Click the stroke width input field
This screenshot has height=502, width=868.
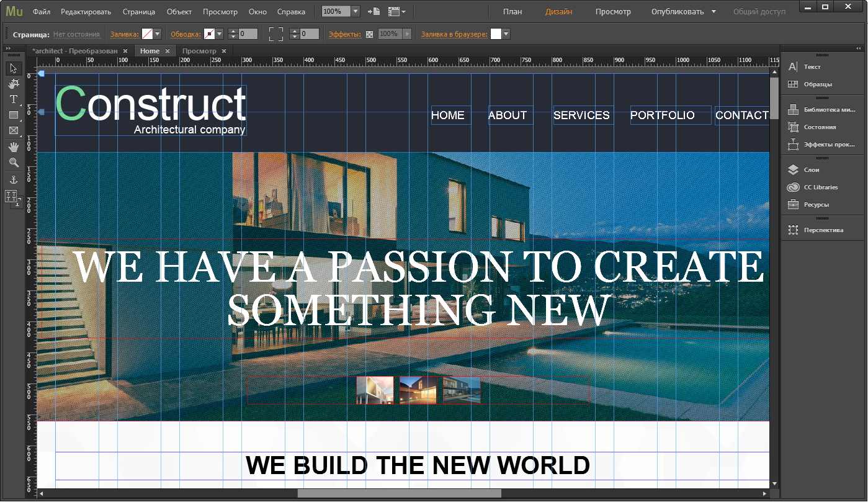click(248, 34)
